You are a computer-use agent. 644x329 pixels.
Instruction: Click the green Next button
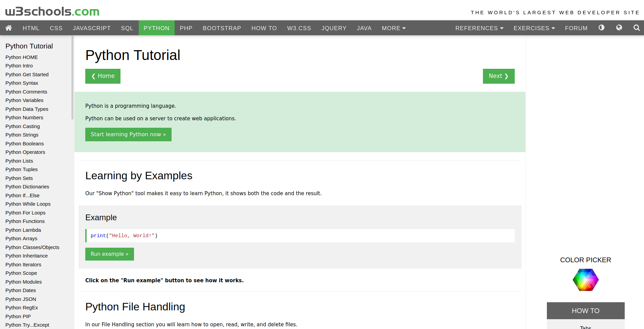[499, 76]
